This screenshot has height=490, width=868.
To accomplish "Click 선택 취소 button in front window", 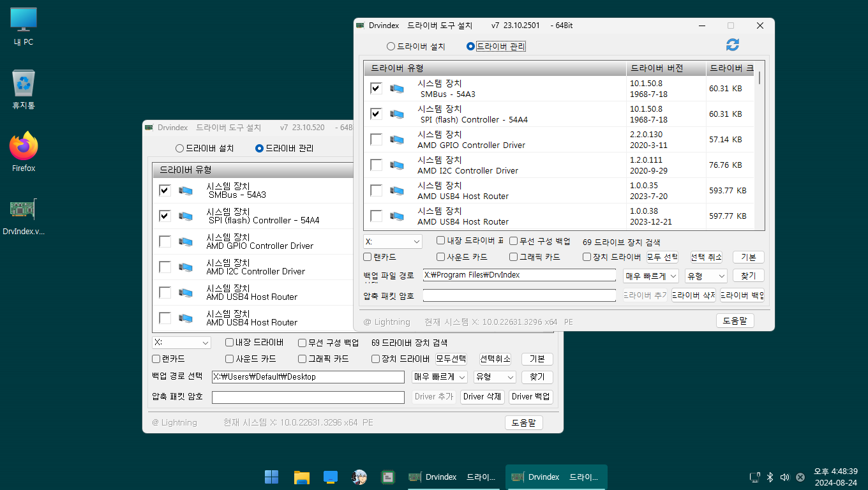I will pyautogui.click(x=707, y=257).
